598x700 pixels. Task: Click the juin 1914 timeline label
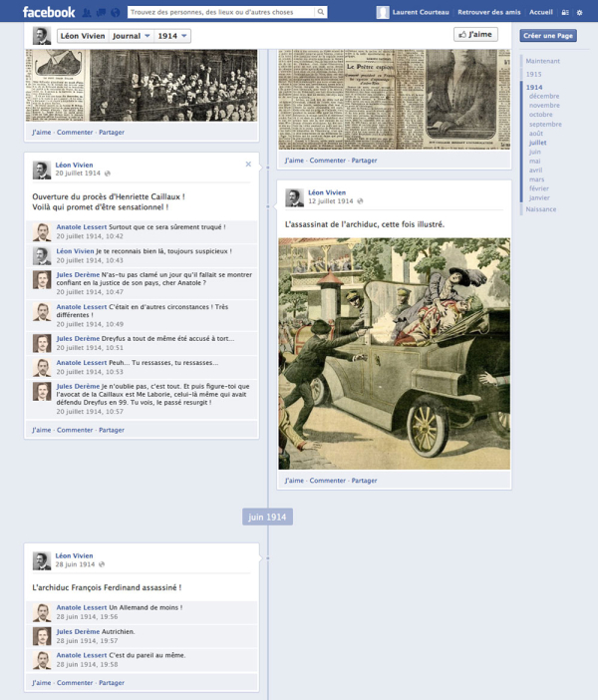tap(267, 517)
